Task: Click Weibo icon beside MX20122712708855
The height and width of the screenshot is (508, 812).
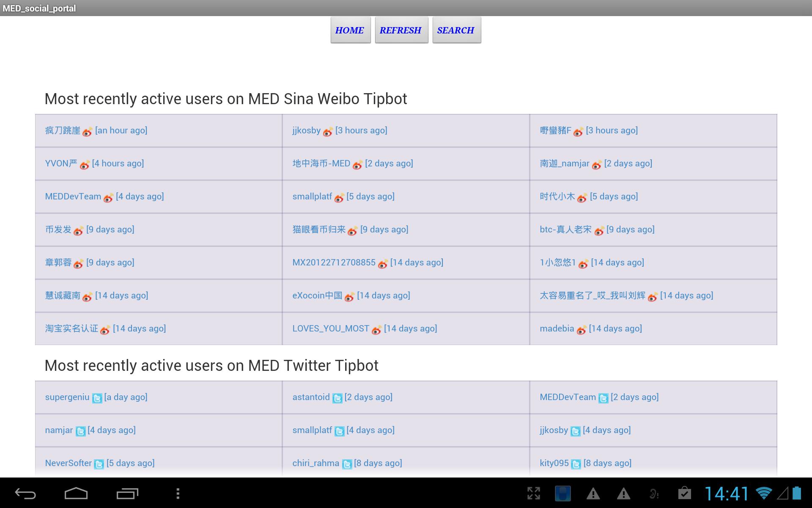Action: tap(383, 264)
